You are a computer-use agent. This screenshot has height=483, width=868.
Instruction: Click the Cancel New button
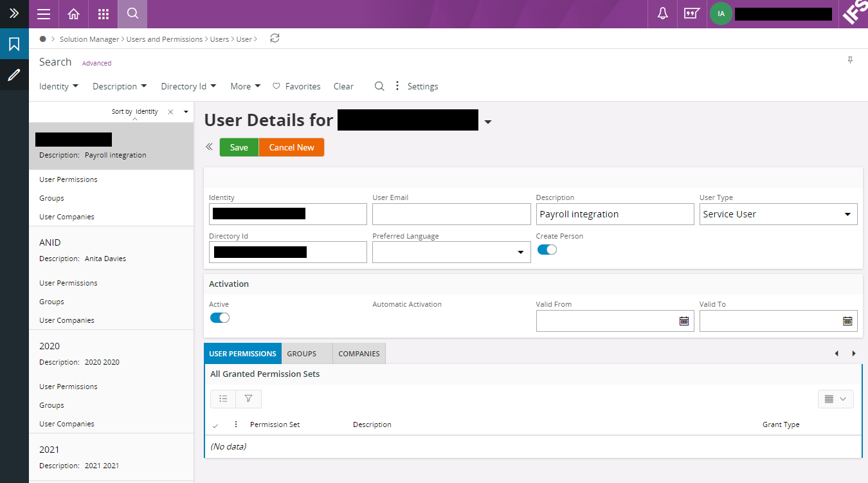(291, 147)
